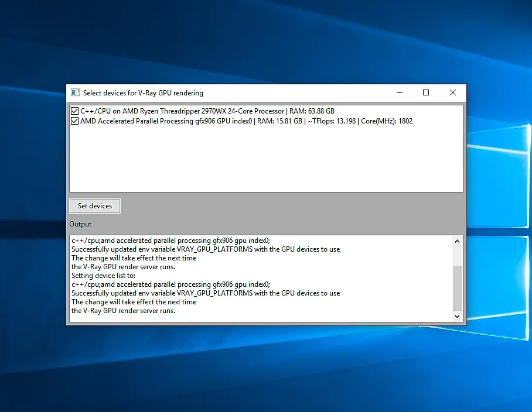Click the V-Ray device selector window icon
The image size is (532, 412).
(x=76, y=92)
